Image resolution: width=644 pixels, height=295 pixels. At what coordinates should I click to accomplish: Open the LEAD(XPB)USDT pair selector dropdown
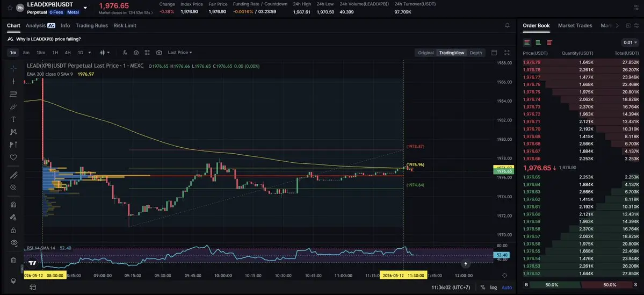click(85, 8)
